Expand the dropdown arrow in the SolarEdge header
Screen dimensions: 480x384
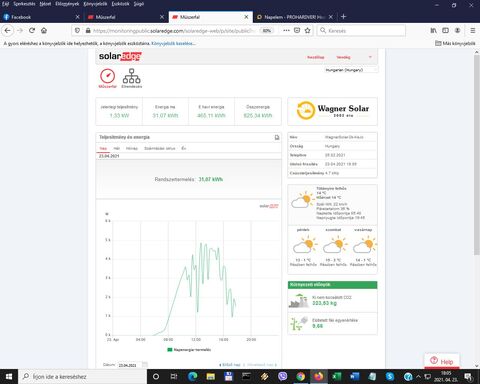(x=370, y=57)
